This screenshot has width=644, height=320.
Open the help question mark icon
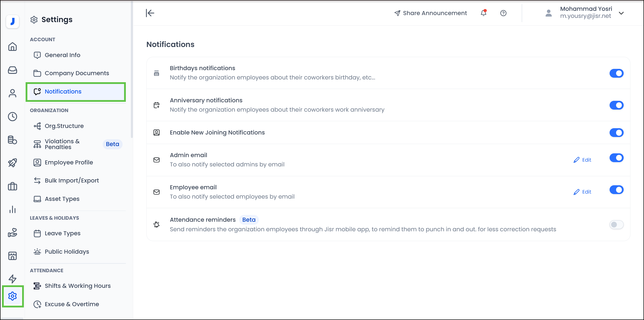point(503,13)
